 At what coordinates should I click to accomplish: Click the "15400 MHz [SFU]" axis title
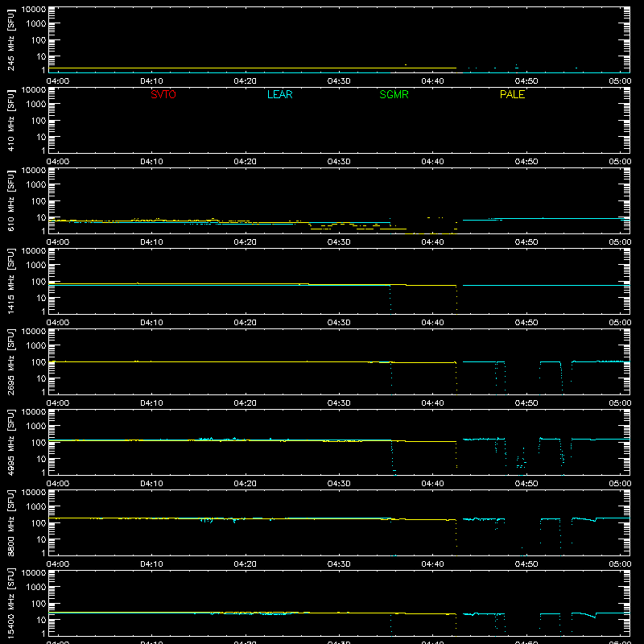point(10,604)
